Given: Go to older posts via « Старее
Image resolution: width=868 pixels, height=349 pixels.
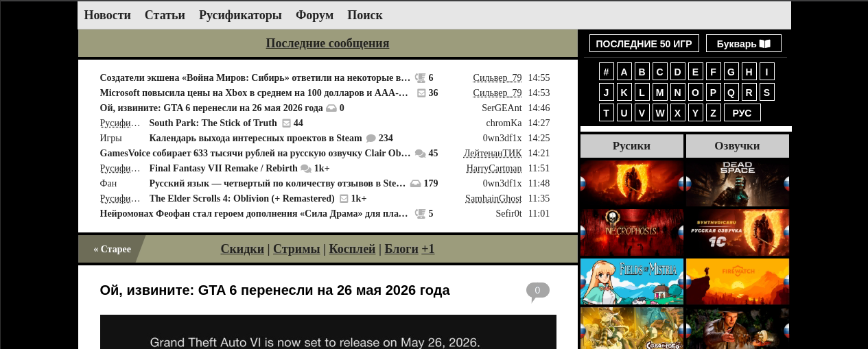Looking at the screenshot, I should click(x=112, y=249).
